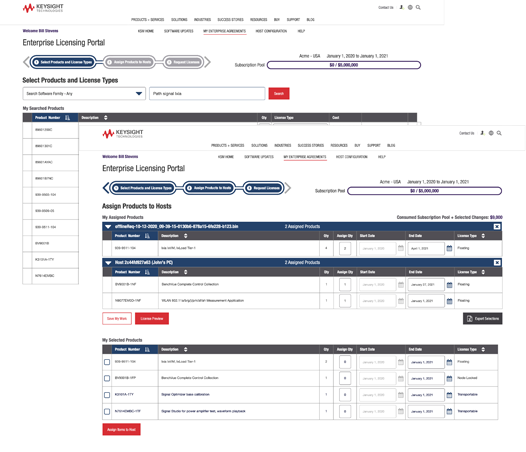This screenshot has height=452, width=526.
Task: Open end date calendar for selected Benchvue Node-Locked row
Action: coord(450,379)
